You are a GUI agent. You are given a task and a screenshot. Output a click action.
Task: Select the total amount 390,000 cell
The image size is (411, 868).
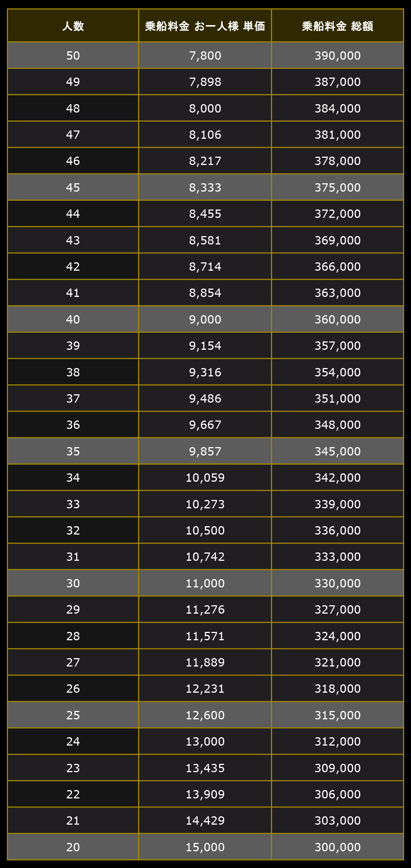pyautogui.click(x=338, y=56)
